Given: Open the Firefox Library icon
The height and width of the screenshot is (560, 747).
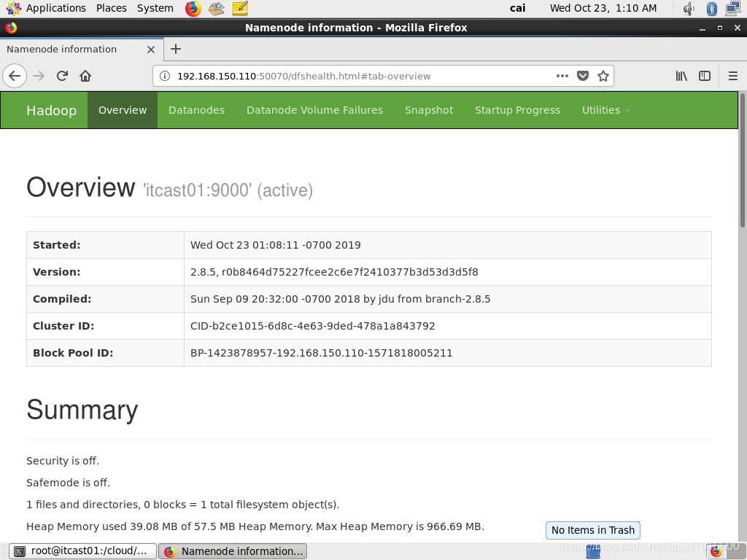Looking at the screenshot, I should (x=681, y=76).
